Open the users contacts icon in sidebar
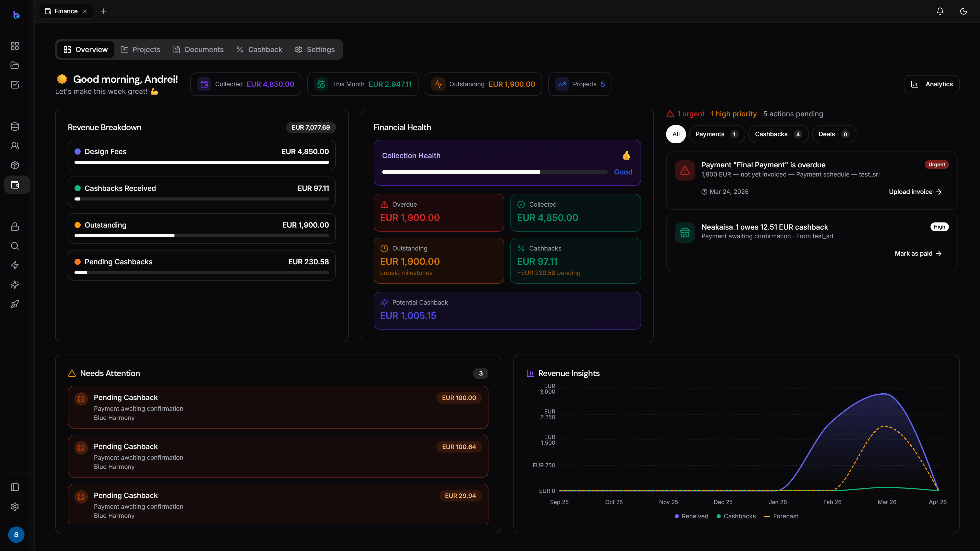Viewport: 980px width, 551px height. point(15,146)
